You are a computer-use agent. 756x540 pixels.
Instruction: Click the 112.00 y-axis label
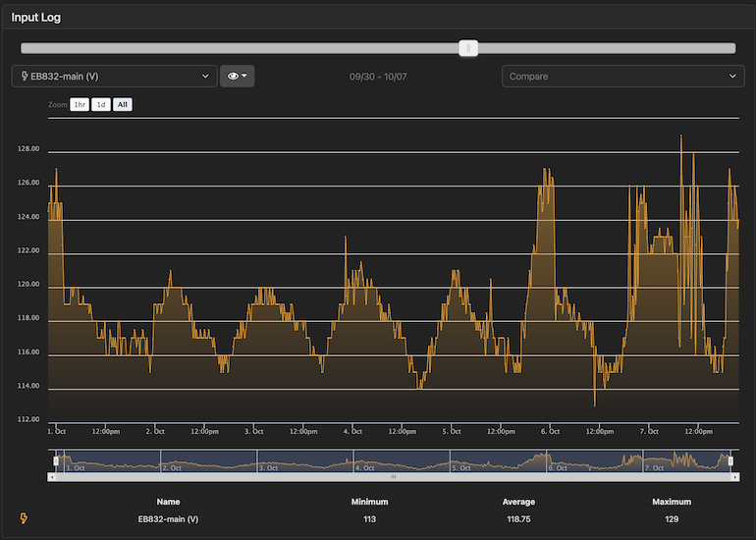click(x=28, y=419)
